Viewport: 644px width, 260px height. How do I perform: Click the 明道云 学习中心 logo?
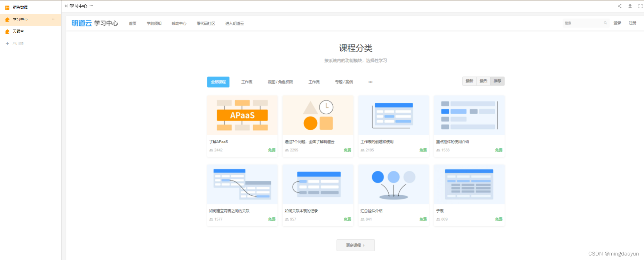tap(95, 23)
